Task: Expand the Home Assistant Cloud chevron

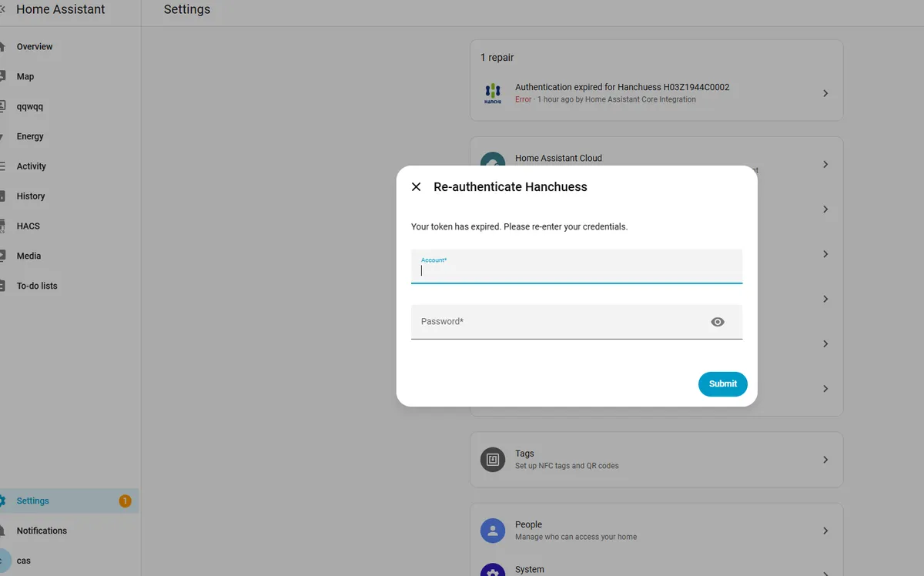Action: click(825, 164)
